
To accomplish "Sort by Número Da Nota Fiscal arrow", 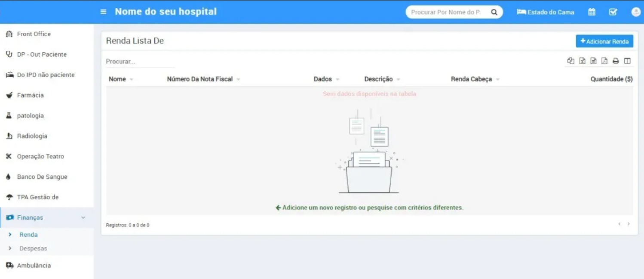I will point(238,80).
